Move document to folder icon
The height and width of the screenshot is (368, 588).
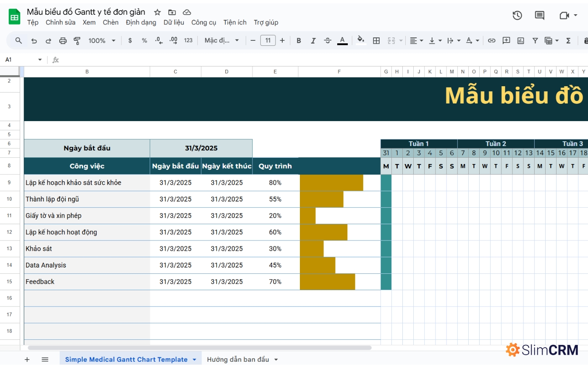click(172, 12)
